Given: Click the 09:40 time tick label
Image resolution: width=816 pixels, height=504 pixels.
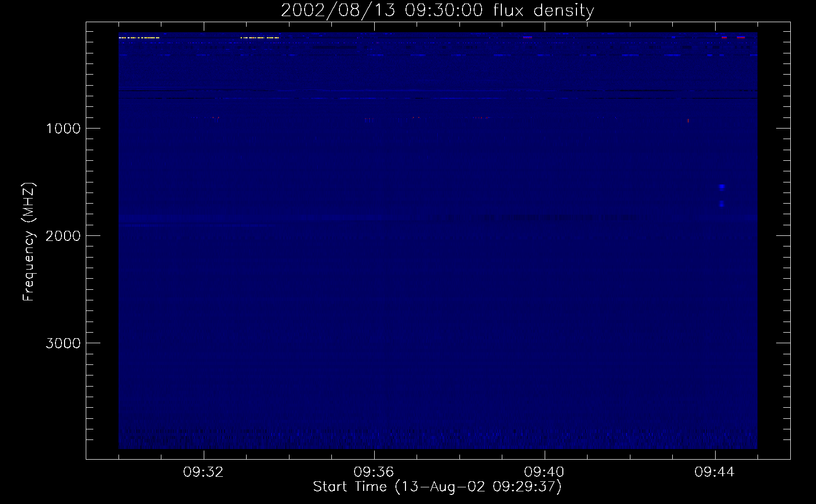Looking at the screenshot, I should pyautogui.click(x=544, y=472).
